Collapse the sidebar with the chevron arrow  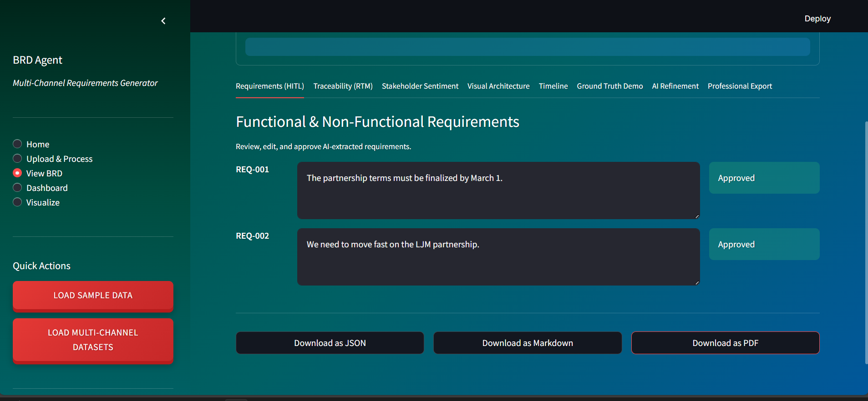163,21
